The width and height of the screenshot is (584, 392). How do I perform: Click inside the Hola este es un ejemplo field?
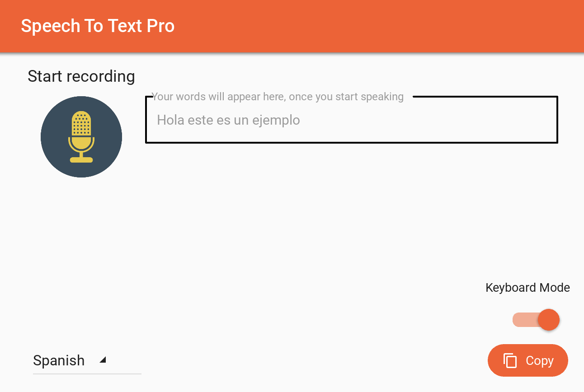(351, 120)
